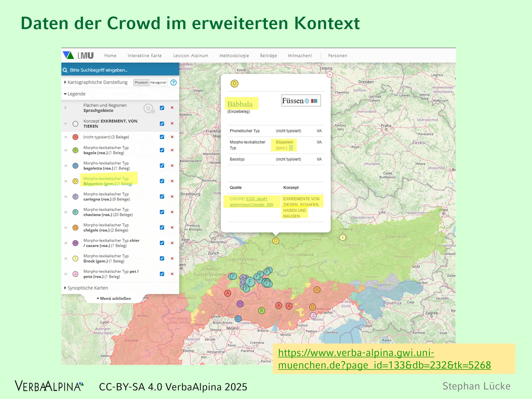Remove the Konzept EXKREMENT layer with red X
Viewport: 532px width, 399px height.
[x=172, y=123]
